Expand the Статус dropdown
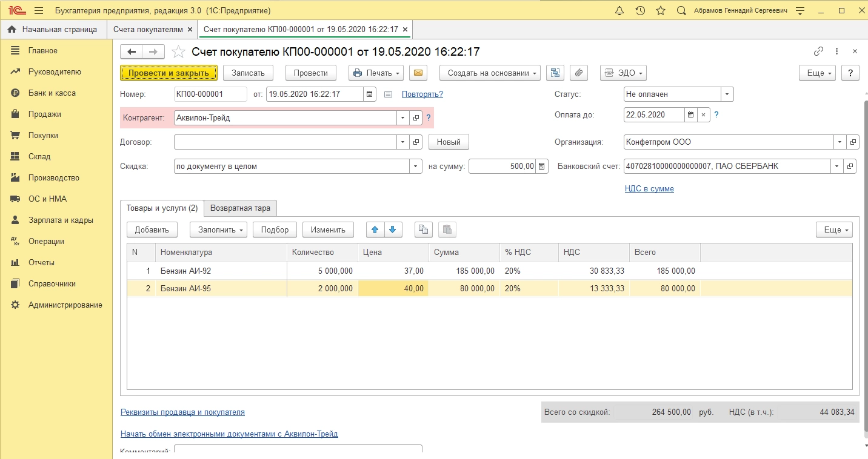This screenshot has height=459, width=868. [727, 94]
